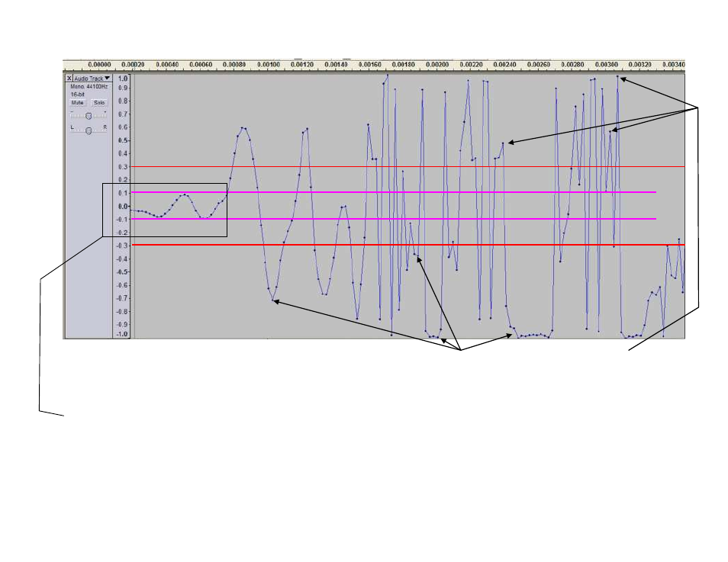The image size is (728, 562).
Task: Click the 1.0 mark on vertical scale
Action: pos(123,79)
